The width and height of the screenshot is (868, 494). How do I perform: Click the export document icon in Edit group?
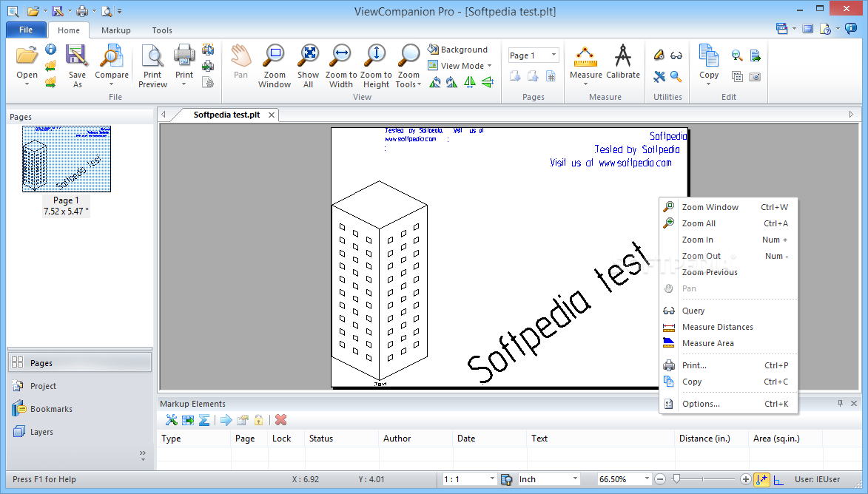coord(755,55)
